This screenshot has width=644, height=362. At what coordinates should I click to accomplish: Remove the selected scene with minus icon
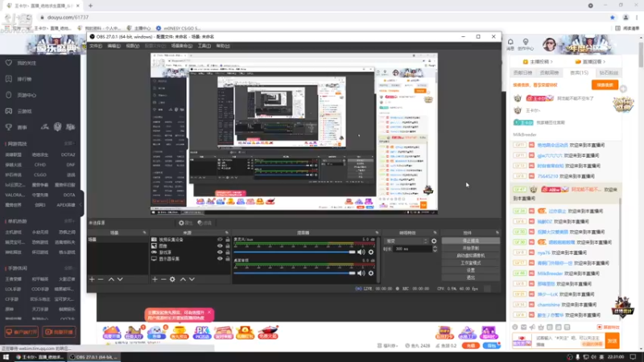pos(101,279)
